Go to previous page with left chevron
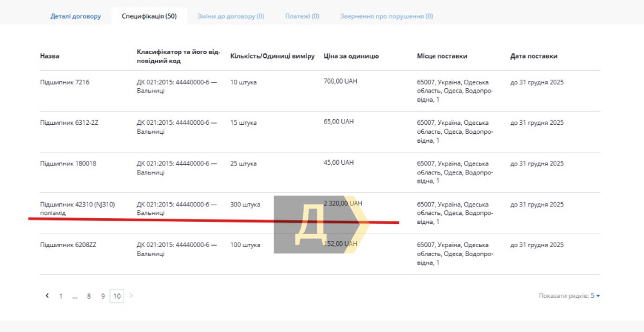 coord(47,296)
